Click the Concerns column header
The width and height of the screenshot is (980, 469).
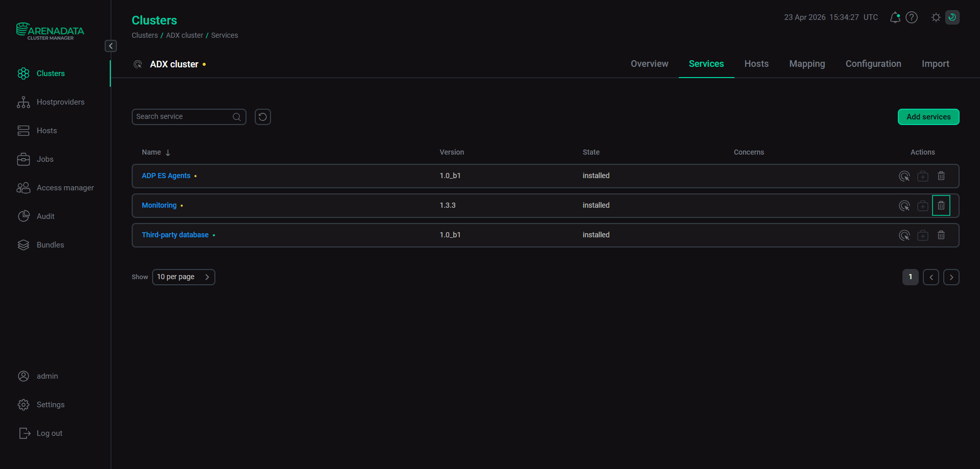[749, 152]
